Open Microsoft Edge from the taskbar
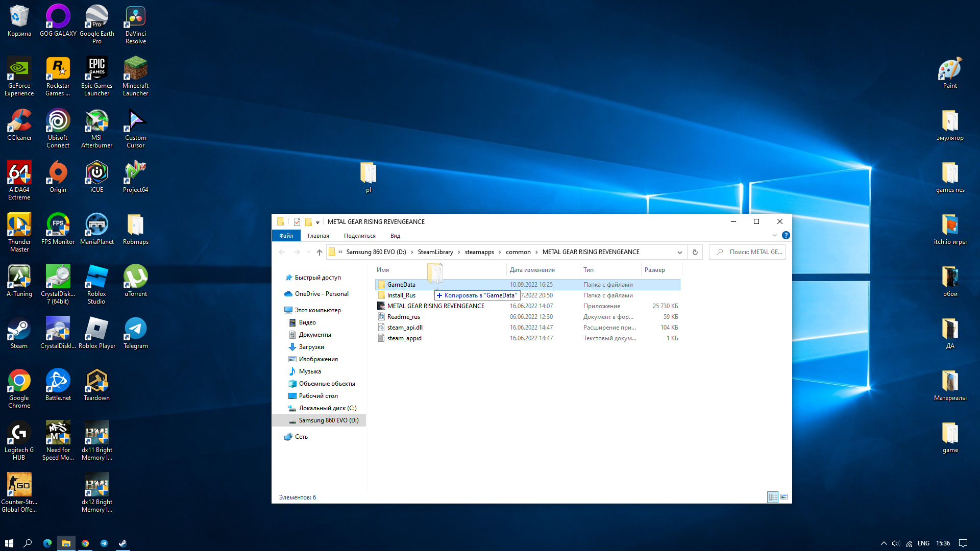Screen dimensions: 980x551 47,543
